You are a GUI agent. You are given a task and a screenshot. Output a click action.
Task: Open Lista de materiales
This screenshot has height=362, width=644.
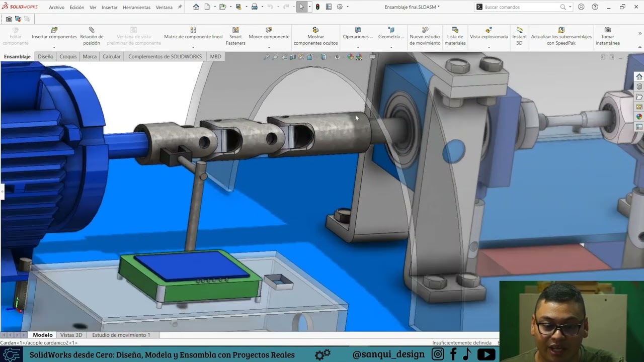coord(455,36)
